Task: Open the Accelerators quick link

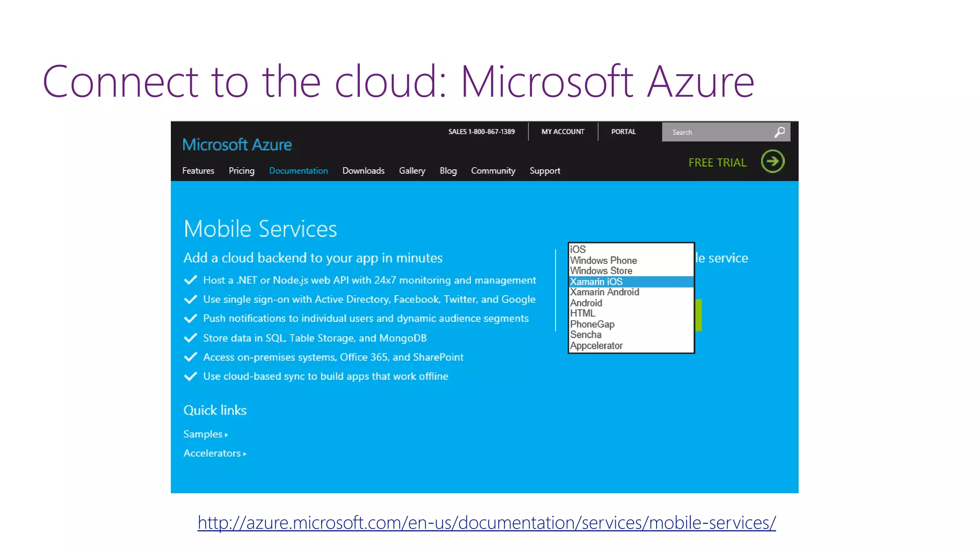Action: click(x=215, y=453)
